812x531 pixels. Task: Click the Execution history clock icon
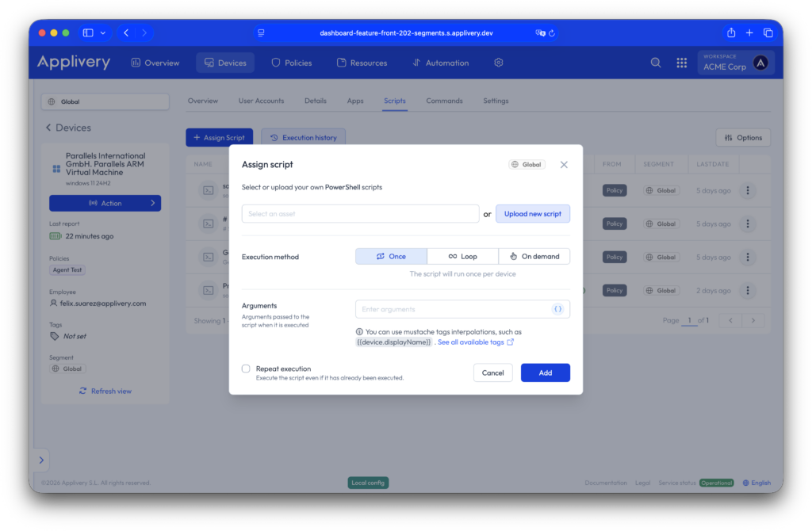274,137
